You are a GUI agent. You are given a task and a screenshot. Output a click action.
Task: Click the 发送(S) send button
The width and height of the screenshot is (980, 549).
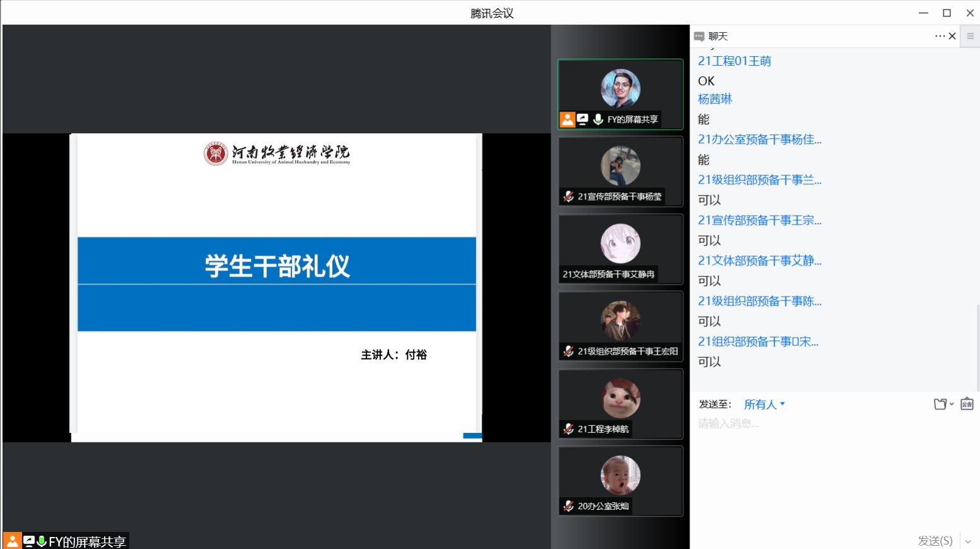[x=935, y=541]
